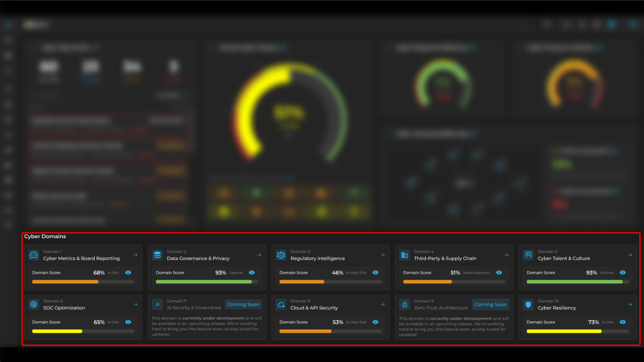Toggle the eye icon for Domain 1 score

(128, 273)
